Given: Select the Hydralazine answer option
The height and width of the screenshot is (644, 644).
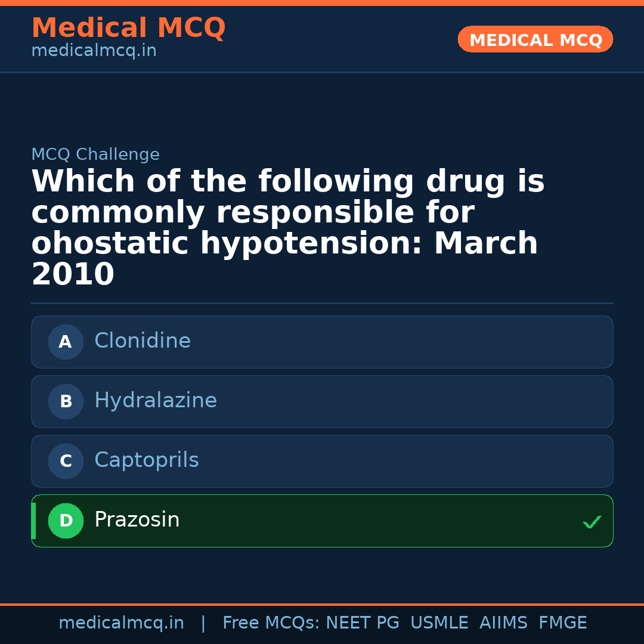Looking at the screenshot, I should [322, 401].
